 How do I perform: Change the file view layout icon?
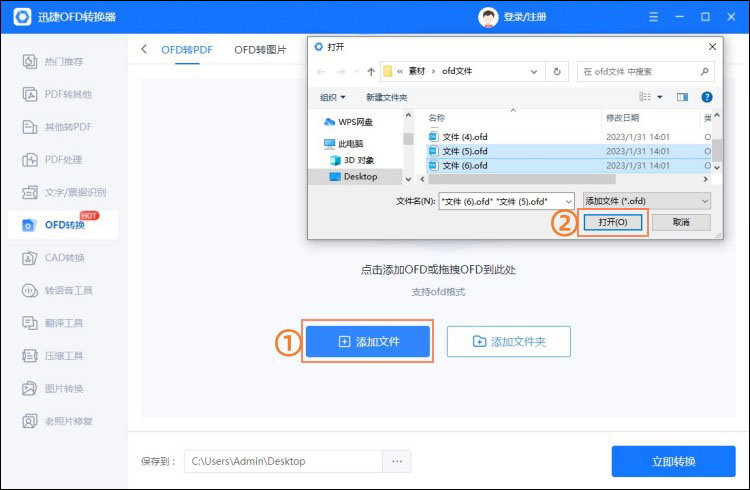pyautogui.click(x=645, y=97)
